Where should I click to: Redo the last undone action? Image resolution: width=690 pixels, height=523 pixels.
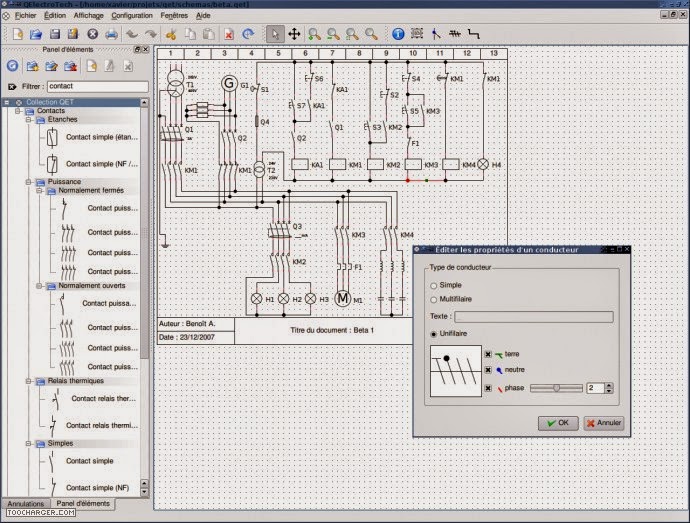click(150, 34)
